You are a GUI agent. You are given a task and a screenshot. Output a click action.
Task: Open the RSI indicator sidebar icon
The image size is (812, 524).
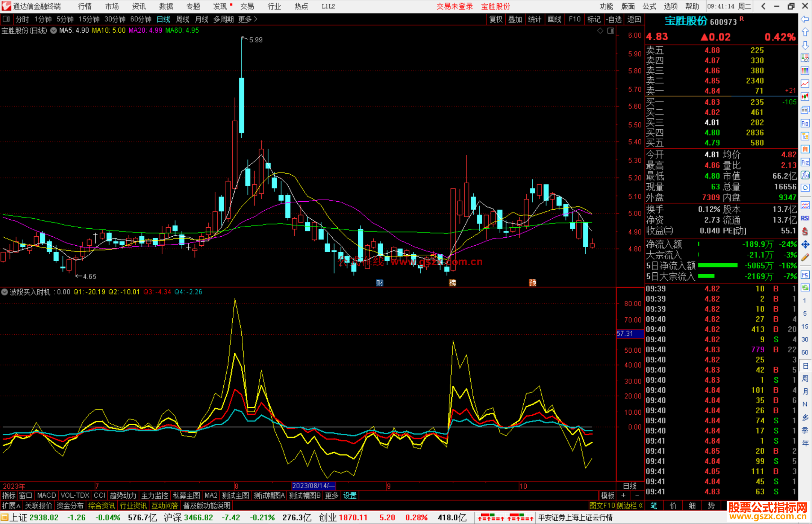pos(805,218)
